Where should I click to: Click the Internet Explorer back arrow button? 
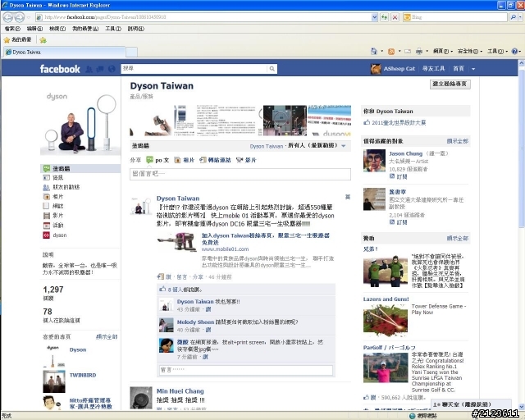tap(8, 17)
